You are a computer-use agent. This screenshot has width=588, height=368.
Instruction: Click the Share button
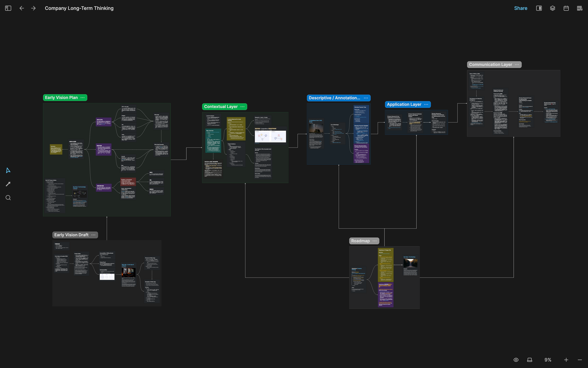(520, 8)
